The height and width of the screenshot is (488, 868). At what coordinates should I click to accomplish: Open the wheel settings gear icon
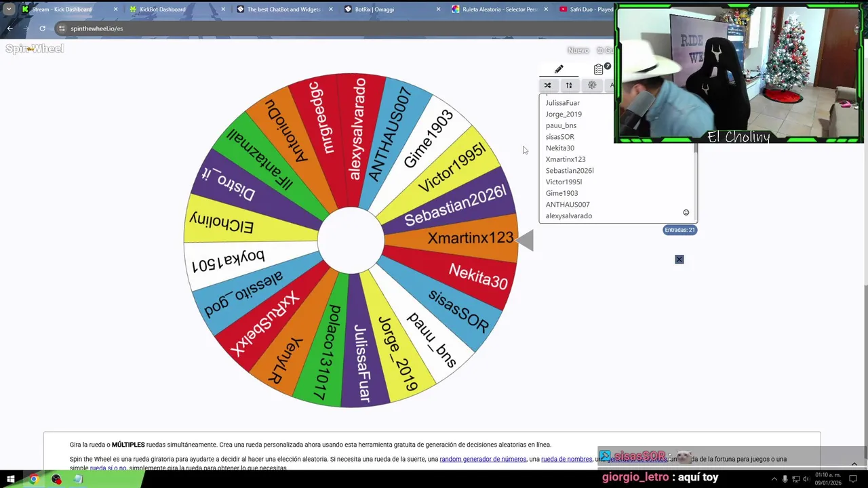pyautogui.click(x=592, y=85)
